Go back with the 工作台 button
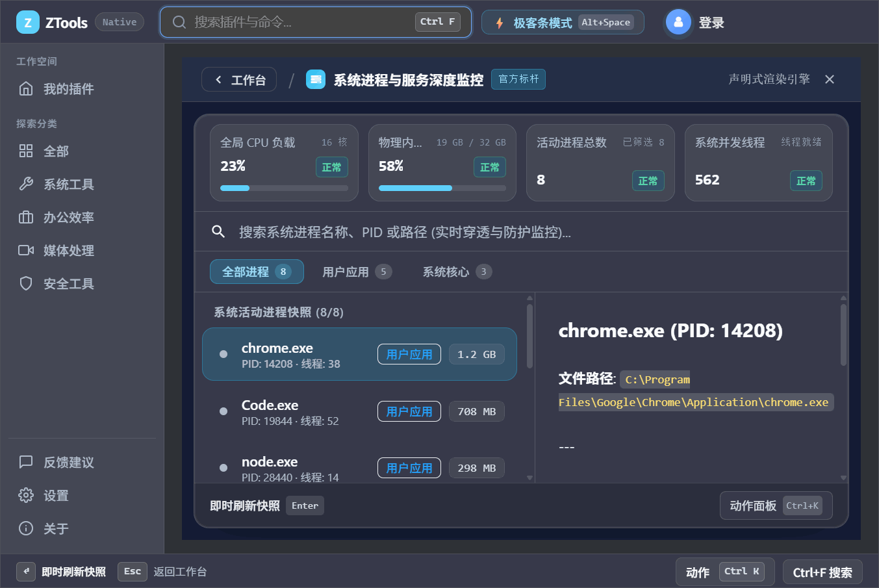879x588 pixels. click(x=239, y=79)
